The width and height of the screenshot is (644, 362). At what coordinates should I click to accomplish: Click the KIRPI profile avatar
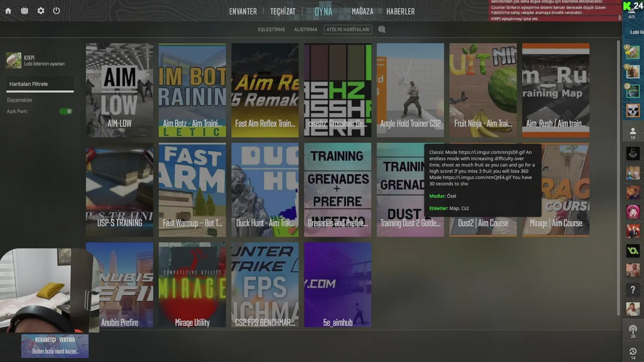tap(14, 60)
